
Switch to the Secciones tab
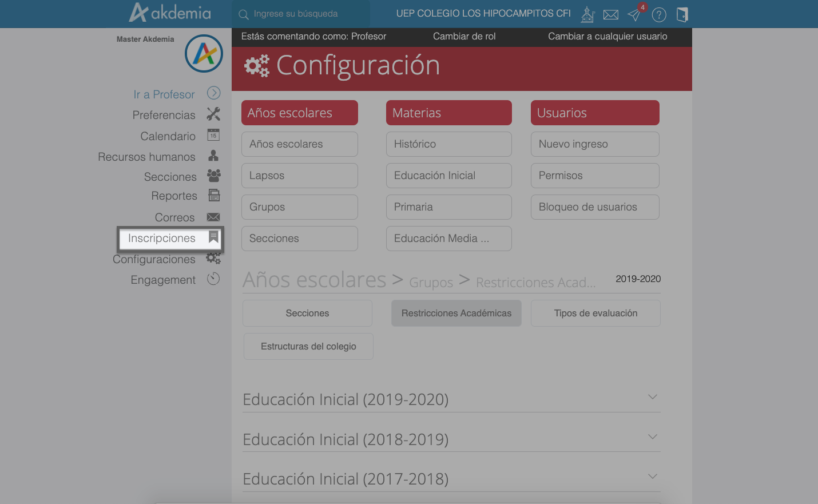click(x=307, y=313)
